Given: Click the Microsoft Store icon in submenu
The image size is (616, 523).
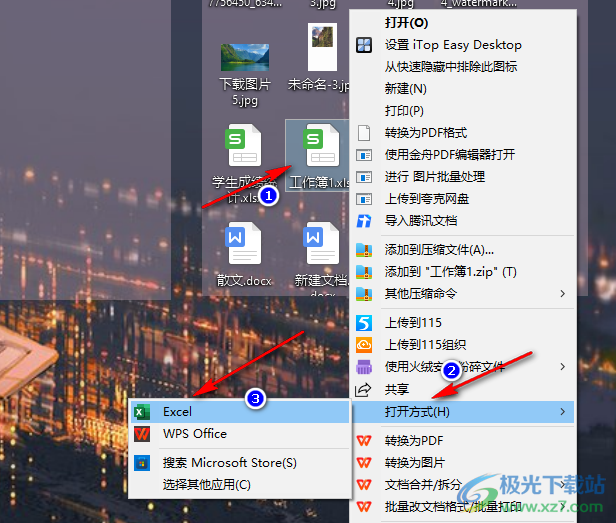Looking at the screenshot, I should click(x=142, y=463).
